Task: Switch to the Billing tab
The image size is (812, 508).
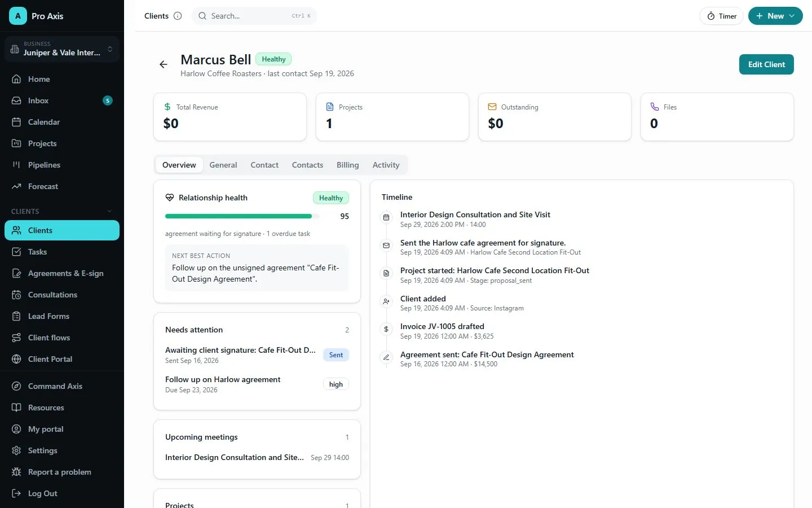Action: click(x=347, y=165)
